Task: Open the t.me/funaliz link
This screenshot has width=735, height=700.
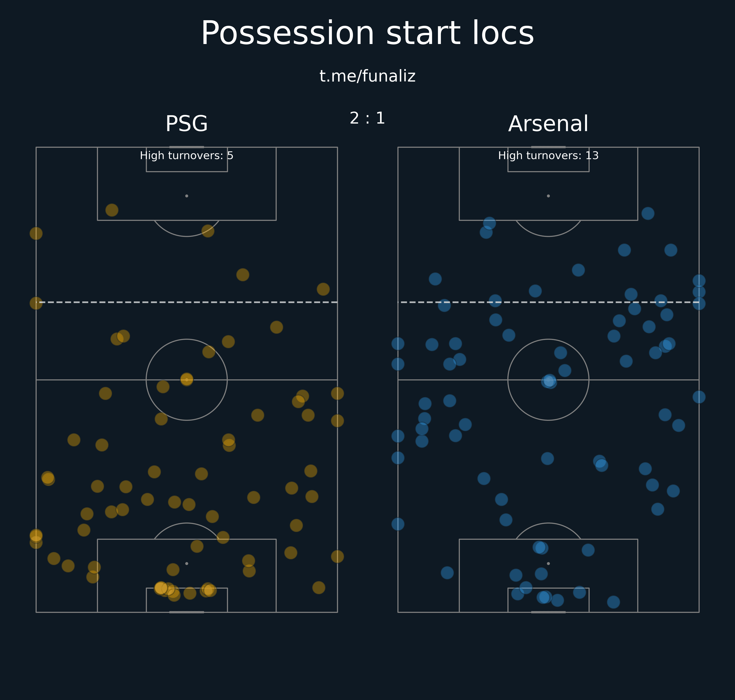Action: tap(367, 76)
